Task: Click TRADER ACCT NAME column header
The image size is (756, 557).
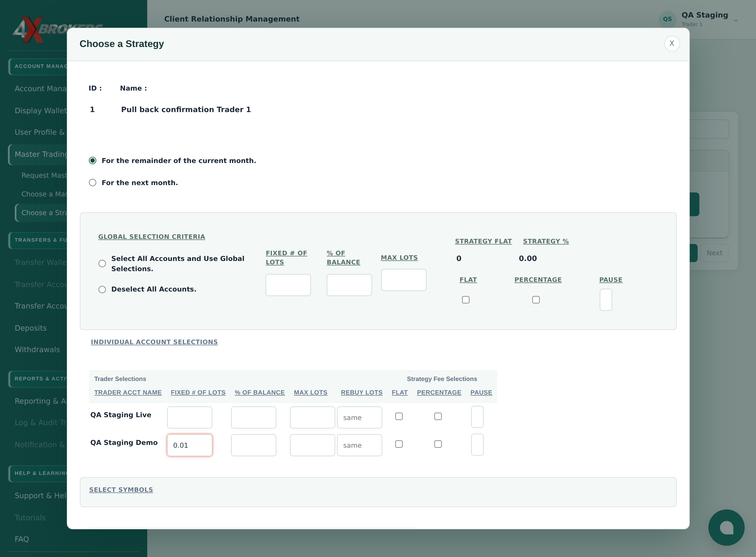Action: point(128,393)
